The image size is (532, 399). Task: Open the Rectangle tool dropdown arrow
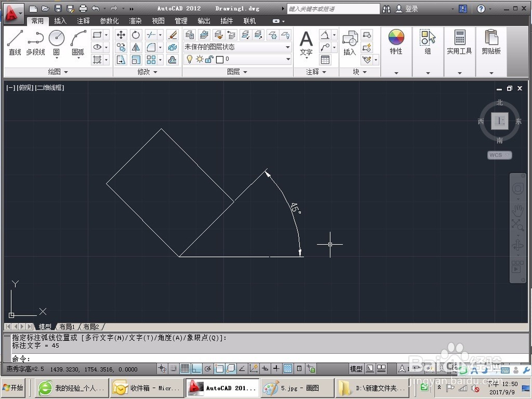click(106, 35)
